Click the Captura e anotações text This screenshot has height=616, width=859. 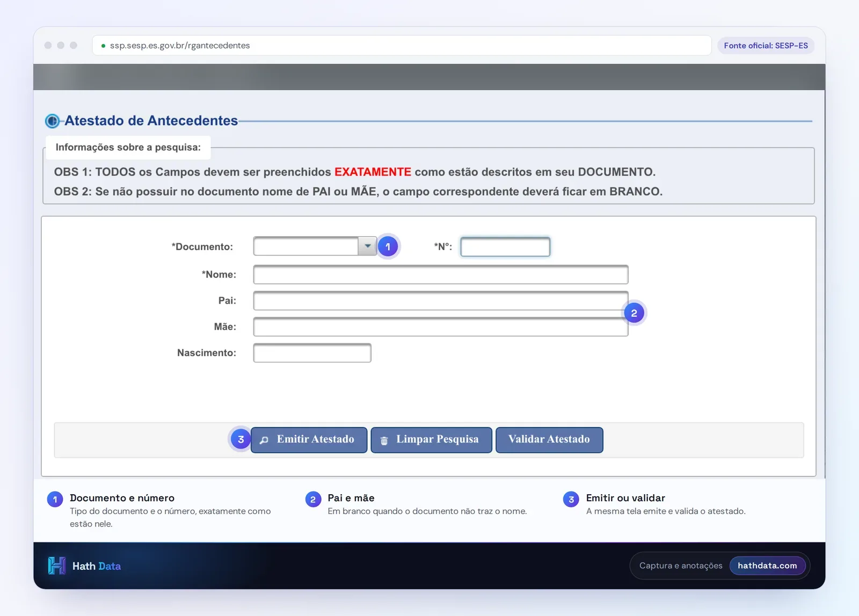pyautogui.click(x=681, y=566)
